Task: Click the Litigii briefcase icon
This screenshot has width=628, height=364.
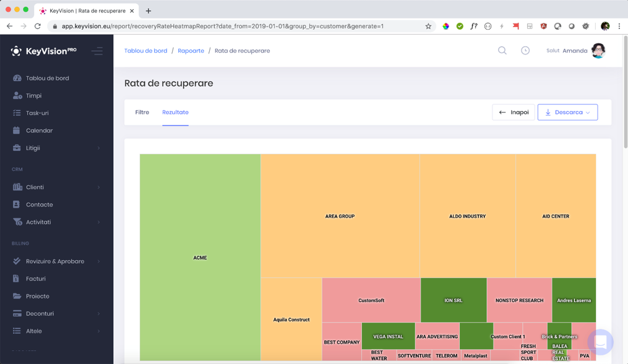Action: point(17,148)
